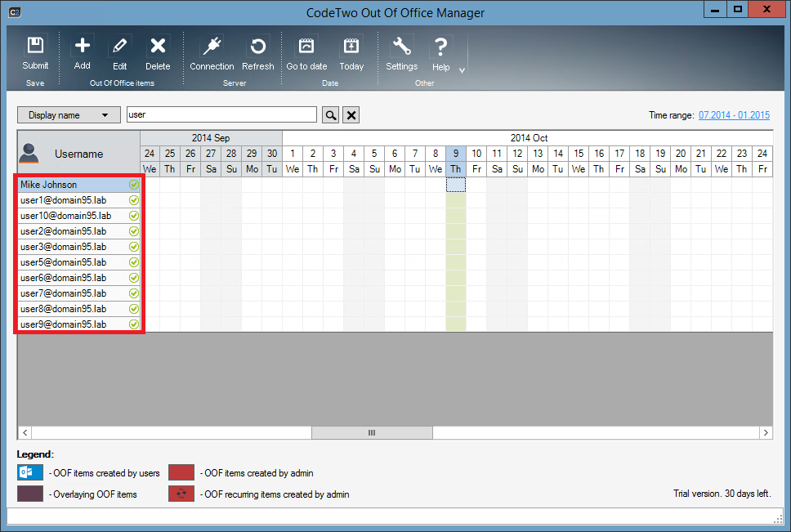Click the purple Overlaying OOF items swatch
Viewport: 791px width, 532px height.
point(29,494)
